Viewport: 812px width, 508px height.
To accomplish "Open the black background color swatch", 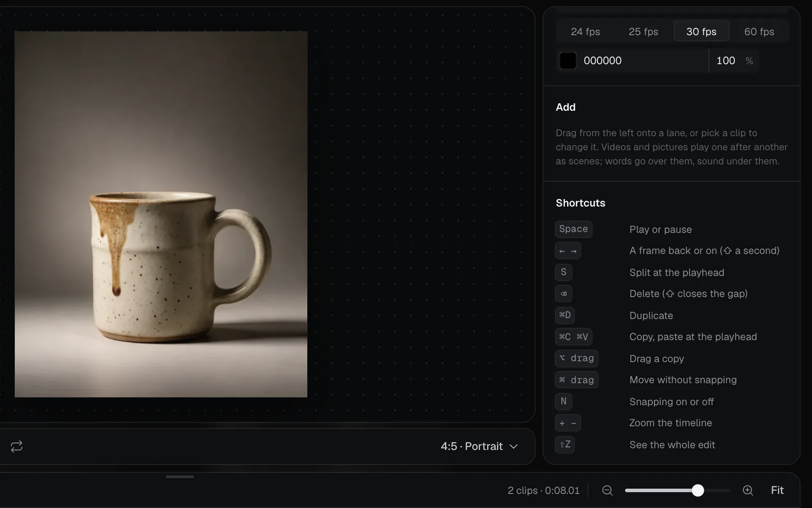I will [x=568, y=60].
